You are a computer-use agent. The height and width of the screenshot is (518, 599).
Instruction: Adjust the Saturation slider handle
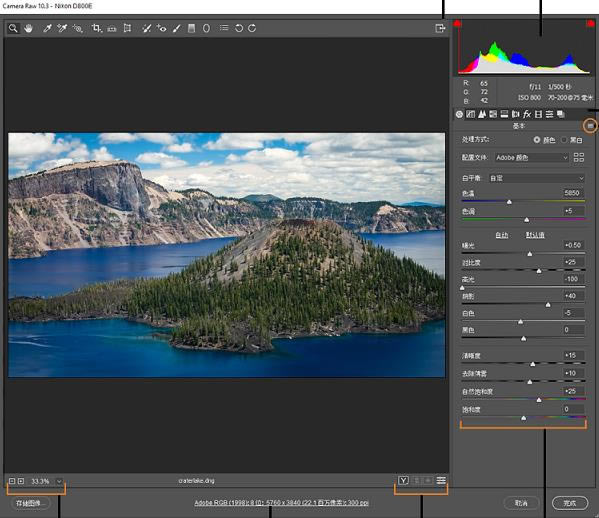524,418
